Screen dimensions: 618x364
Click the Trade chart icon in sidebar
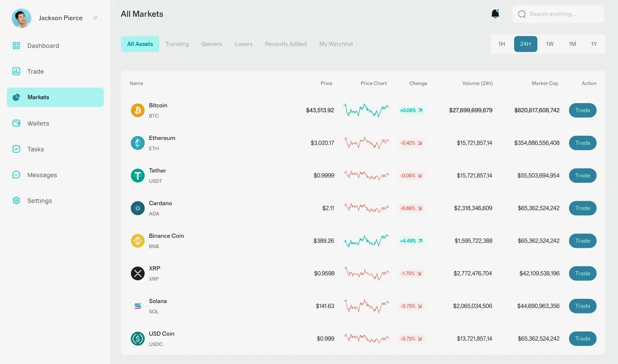16,71
